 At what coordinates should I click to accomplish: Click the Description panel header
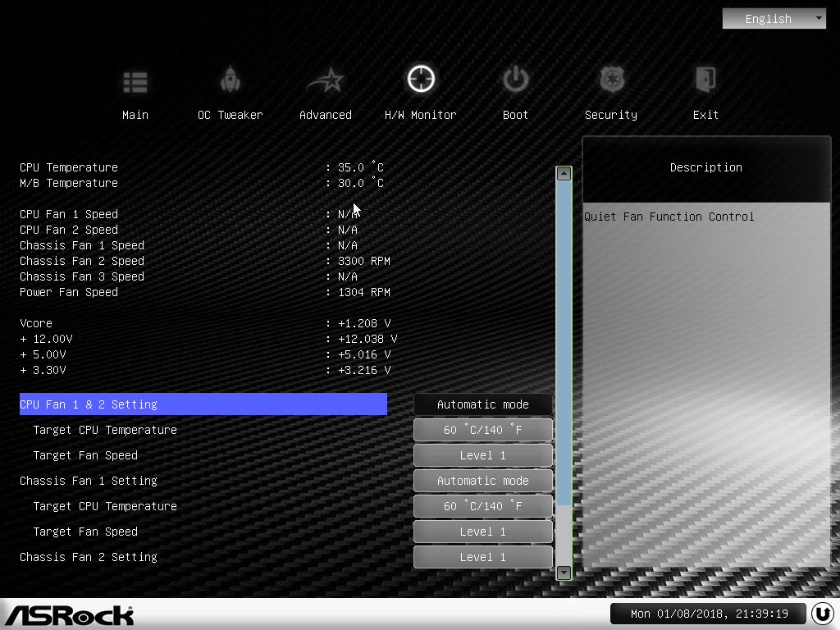coord(706,167)
